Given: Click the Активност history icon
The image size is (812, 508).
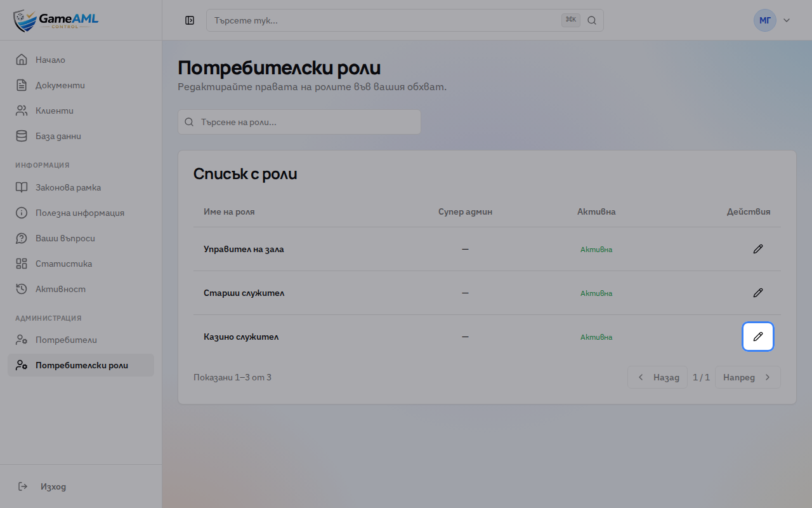Looking at the screenshot, I should pos(22,289).
